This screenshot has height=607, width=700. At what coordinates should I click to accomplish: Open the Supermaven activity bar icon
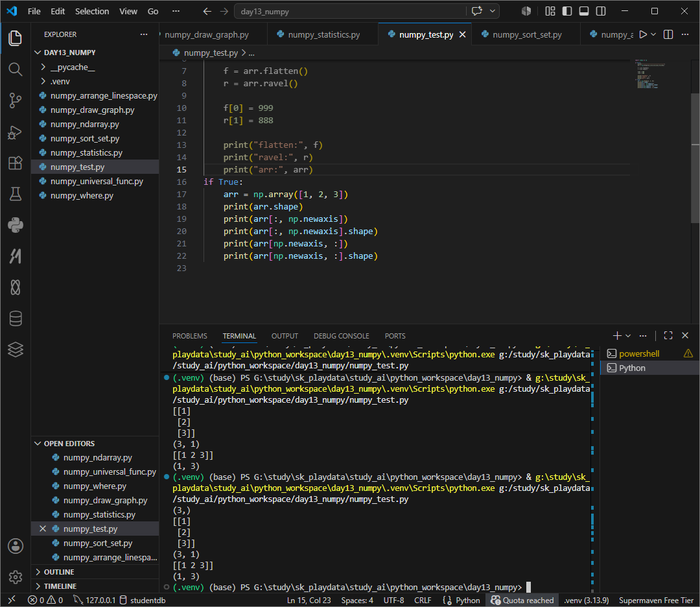[x=15, y=256]
